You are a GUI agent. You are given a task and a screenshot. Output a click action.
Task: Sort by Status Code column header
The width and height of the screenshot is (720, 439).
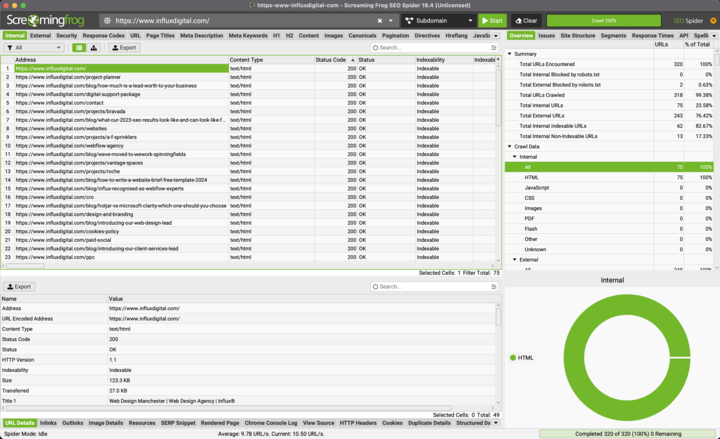334,60
